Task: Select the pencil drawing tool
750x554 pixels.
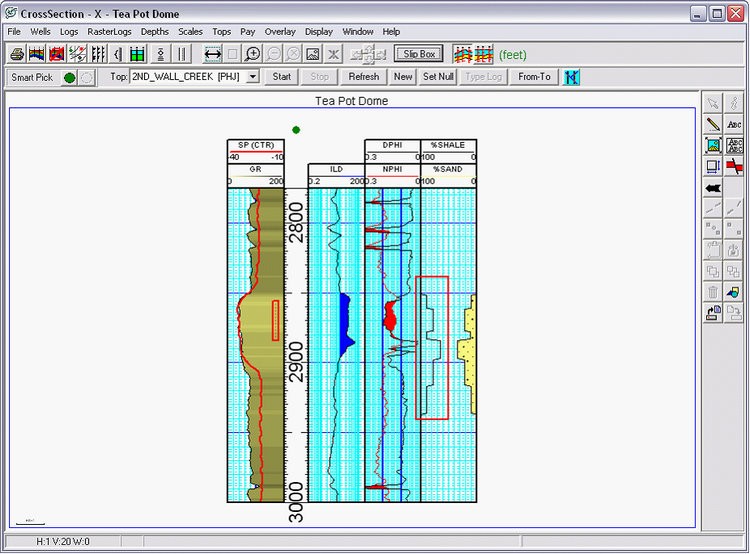Action: pos(713,124)
